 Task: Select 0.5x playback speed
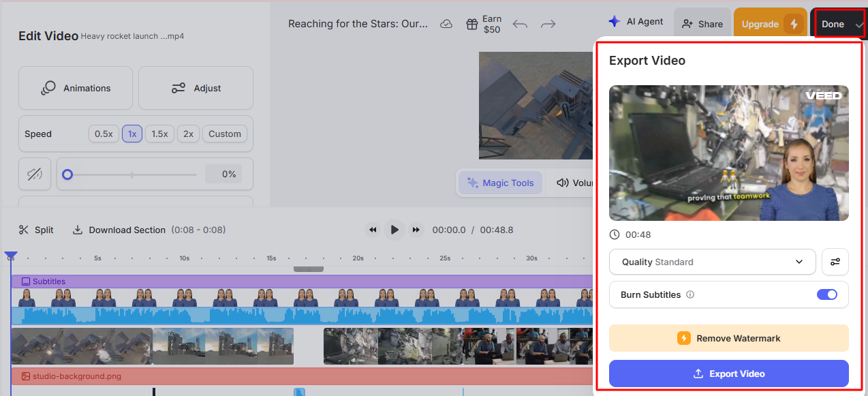pyautogui.click(x=104, y=134)
